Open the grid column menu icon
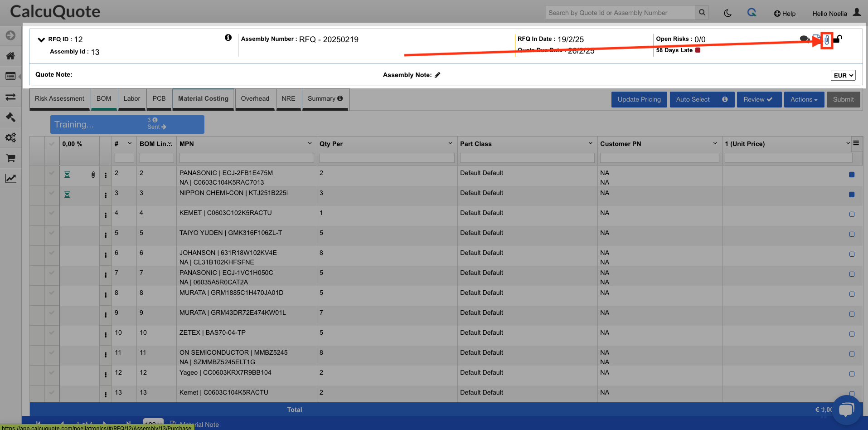Image resolution: width=868 pixels, height=430 pixels. [x=856, y=143]
